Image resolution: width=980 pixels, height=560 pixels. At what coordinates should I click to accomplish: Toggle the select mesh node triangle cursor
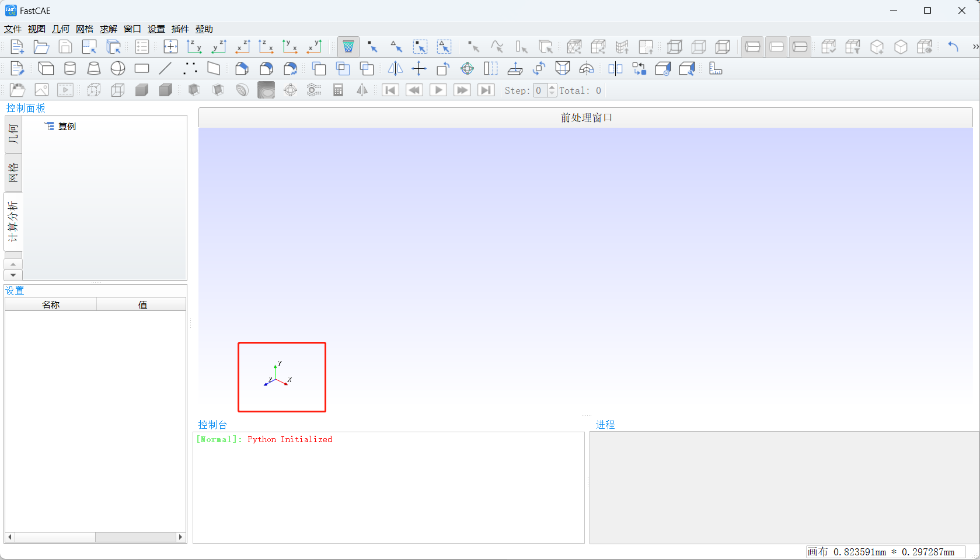pyautogui.click(x=396, y=47)
